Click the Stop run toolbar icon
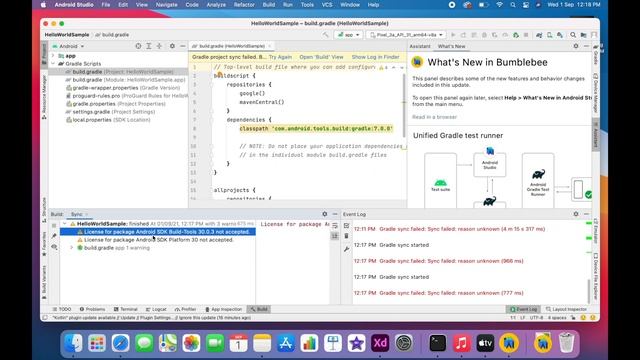 pyautogui.click(x=526, y=35)
